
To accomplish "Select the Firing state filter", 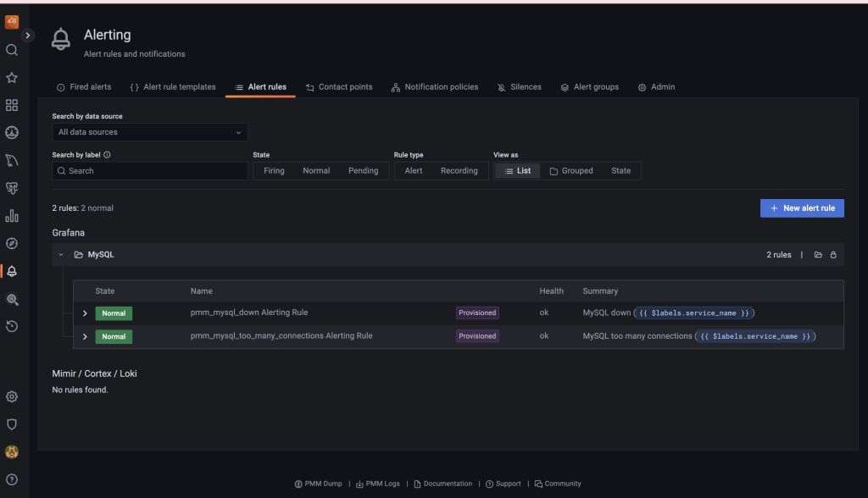I will click(x=273, y=170).
